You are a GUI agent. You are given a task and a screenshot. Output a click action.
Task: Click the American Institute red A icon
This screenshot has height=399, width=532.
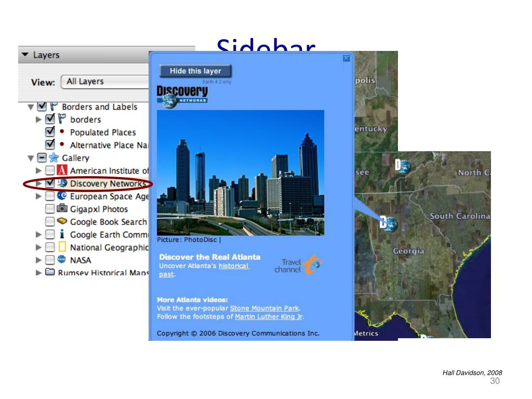click(62, 170)
